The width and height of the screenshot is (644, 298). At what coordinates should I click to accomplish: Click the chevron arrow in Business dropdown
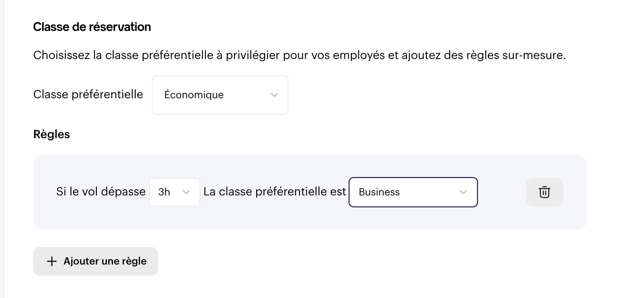click(463, 192)
